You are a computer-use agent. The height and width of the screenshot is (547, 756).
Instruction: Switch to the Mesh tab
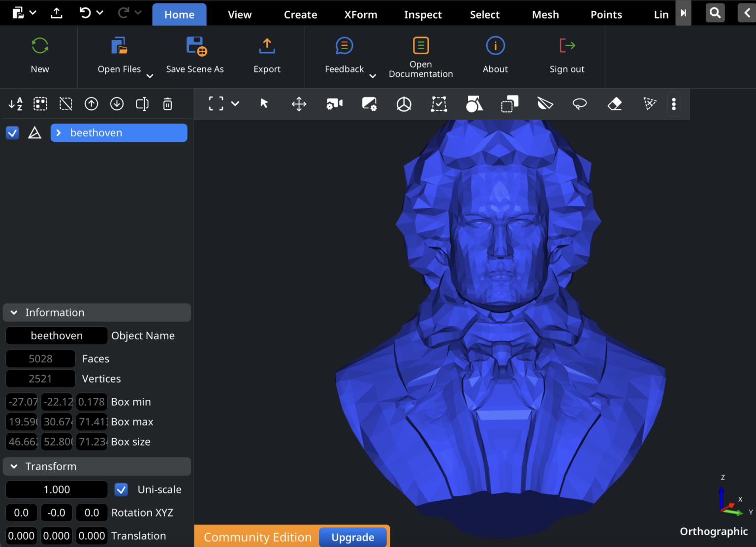[545, 14]
